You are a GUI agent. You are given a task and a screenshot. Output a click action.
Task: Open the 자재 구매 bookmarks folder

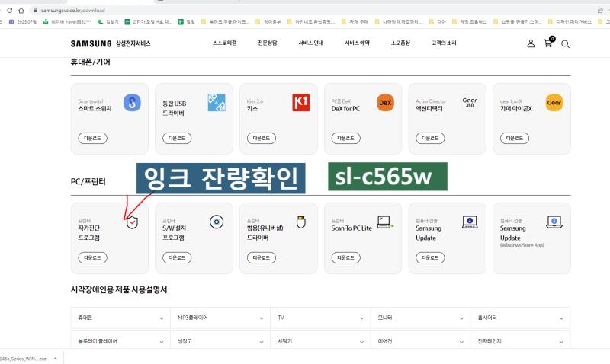[355, 22]
